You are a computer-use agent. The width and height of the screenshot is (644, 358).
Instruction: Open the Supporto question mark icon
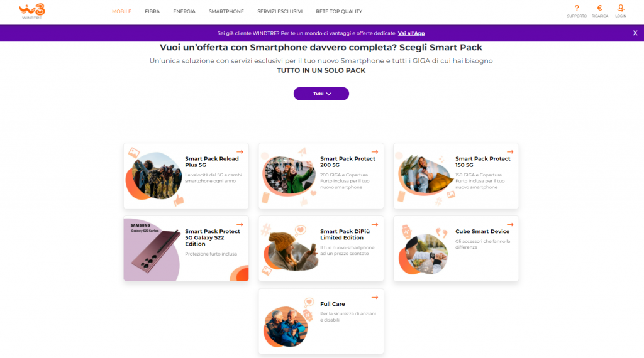tap(577, 8)
